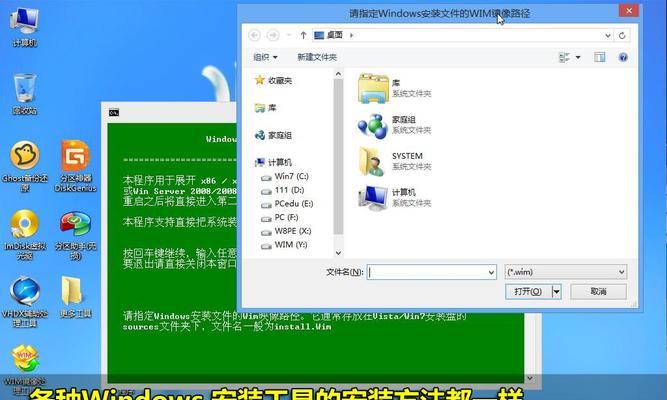Select the 111 (D:) drive

tap(283, 190)
